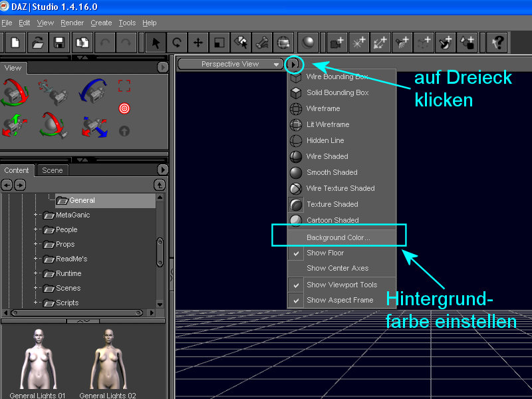The width and height of the screenshot is (532, 399).
Task: Open the View pane options arrow
Action: 163,67
